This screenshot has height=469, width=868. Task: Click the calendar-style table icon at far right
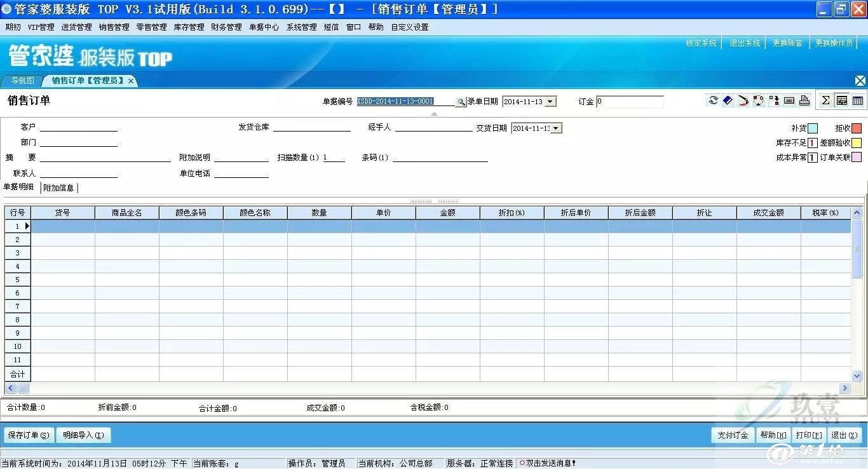click(857, 100)
